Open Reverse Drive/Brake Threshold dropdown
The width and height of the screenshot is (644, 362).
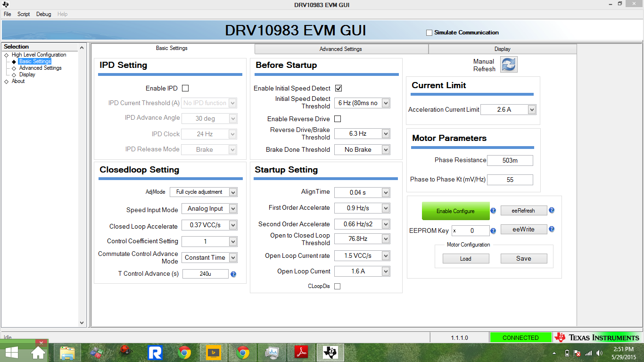[x=386, y=133]
